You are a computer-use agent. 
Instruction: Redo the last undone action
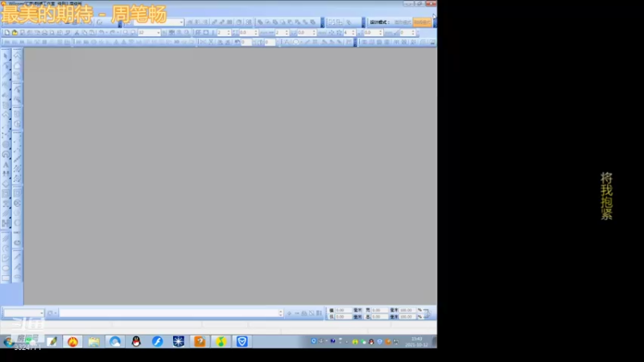[x=113, y=32]
